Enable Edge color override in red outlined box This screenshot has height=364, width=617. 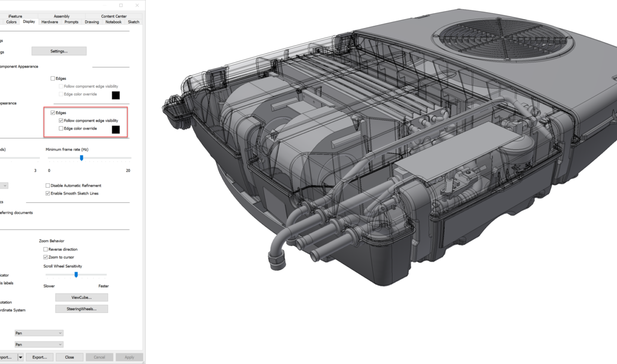point(61,128)
